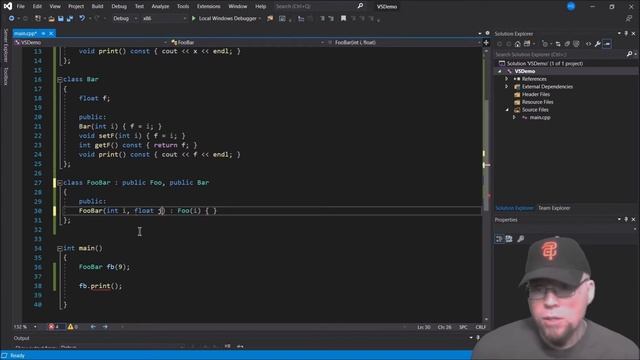Click the search magnifier icon in title bar

pos(360,6)
